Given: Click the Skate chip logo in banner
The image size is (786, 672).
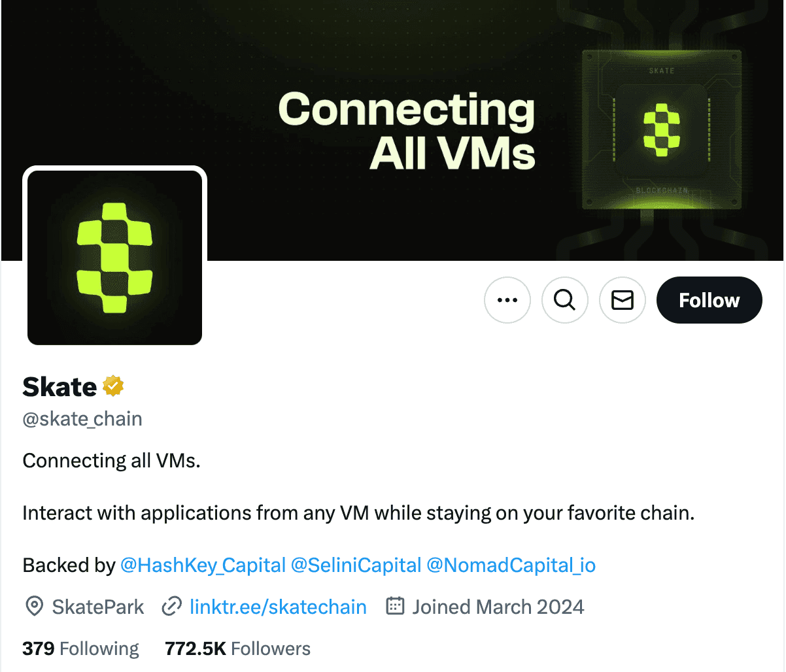Looking at the screenshot, I should 661,130.
